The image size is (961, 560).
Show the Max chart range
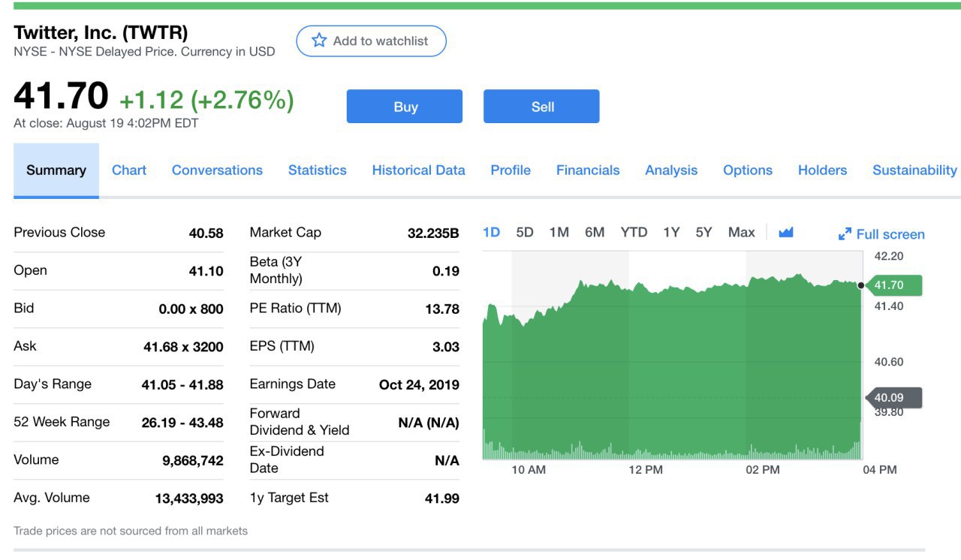[x=741, y=233]
